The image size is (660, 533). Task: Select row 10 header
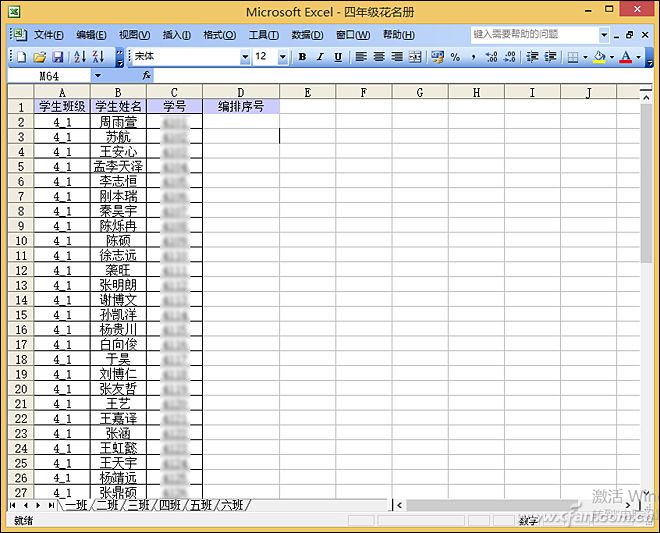[x=21, y=241]
